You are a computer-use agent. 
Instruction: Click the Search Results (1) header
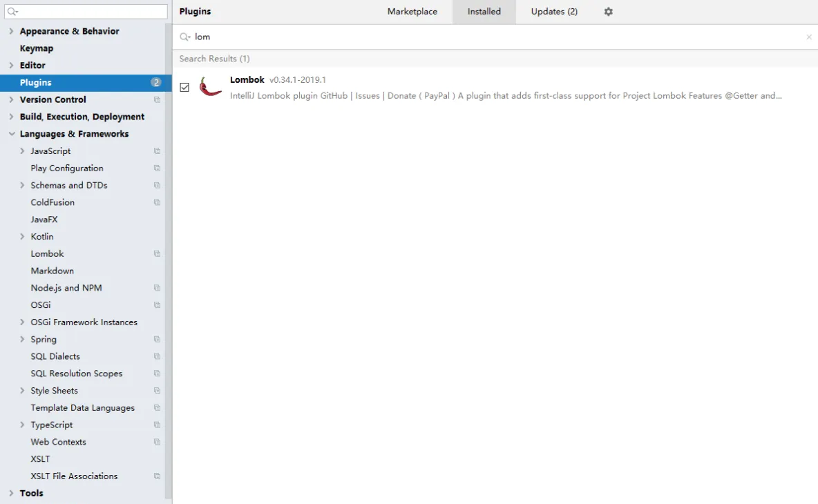point(214,59)
